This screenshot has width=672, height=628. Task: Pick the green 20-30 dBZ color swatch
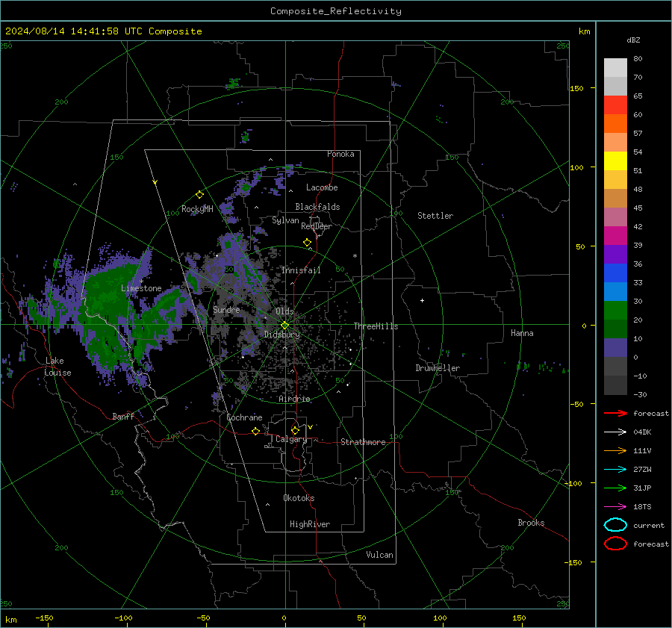coord(615,311)
